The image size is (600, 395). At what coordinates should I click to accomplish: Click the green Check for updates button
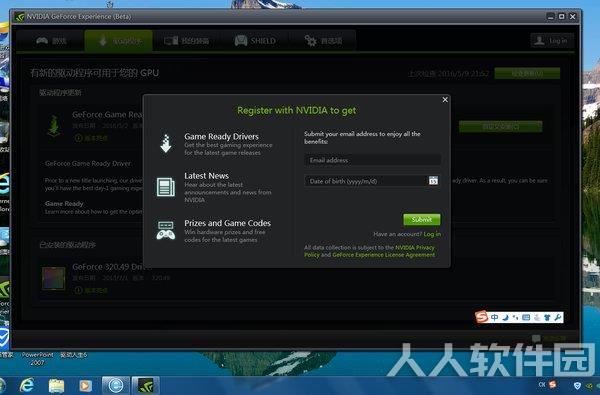pyautogui.click(x=527, y=73)
